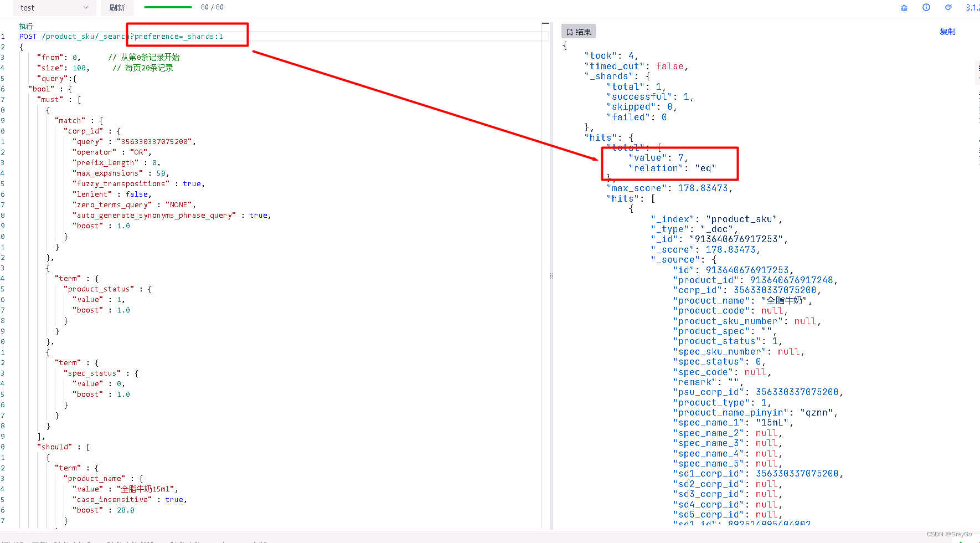Click the "match" clause line
This screenshot has width=980, height=543.
coord(79,121)
